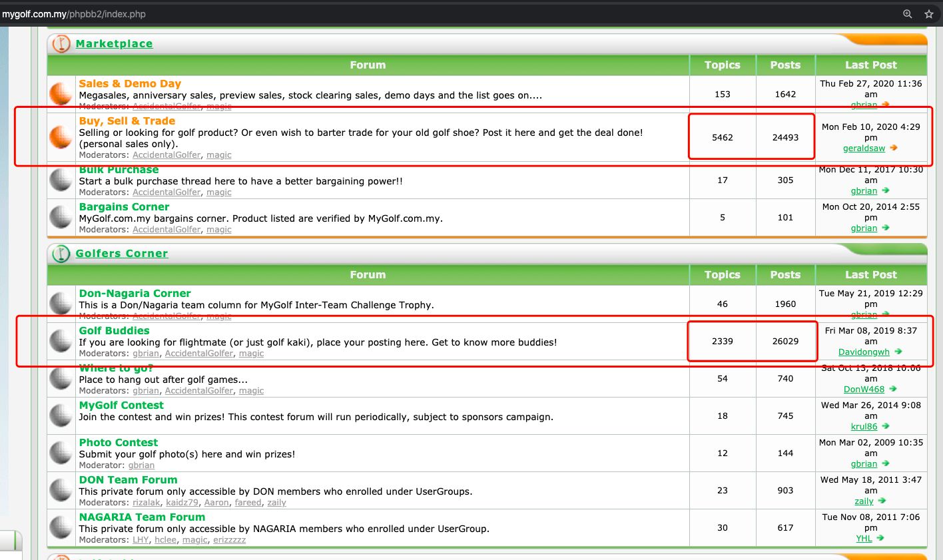Viewport: 943px width, 560px height.
Task: Click the grey golf ball beside Photo Contest
Action: (61, 453)
